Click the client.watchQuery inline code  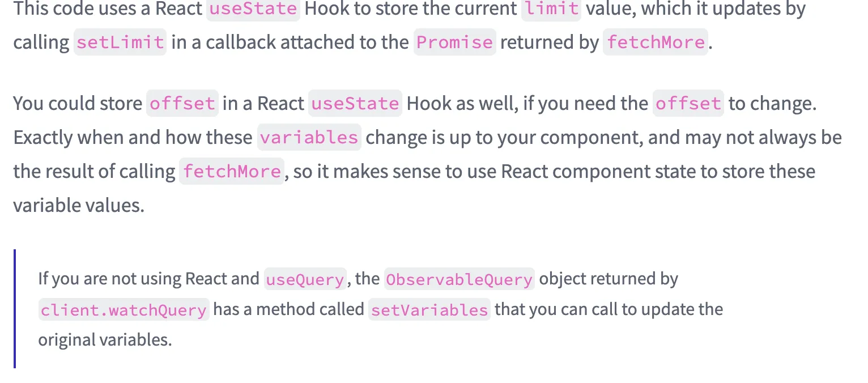(124, 310)
